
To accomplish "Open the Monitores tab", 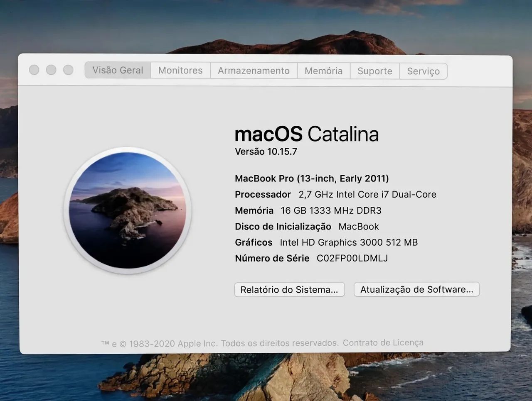I will 180,71.
